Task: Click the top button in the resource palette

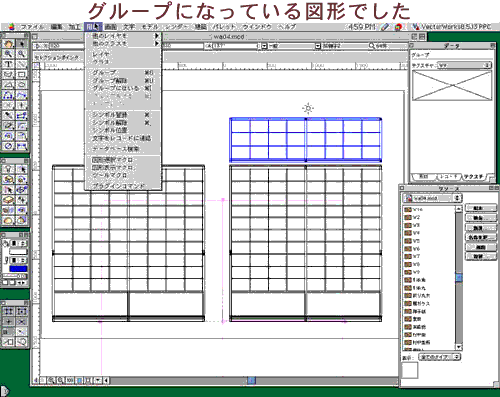Action: click(480, 208)
